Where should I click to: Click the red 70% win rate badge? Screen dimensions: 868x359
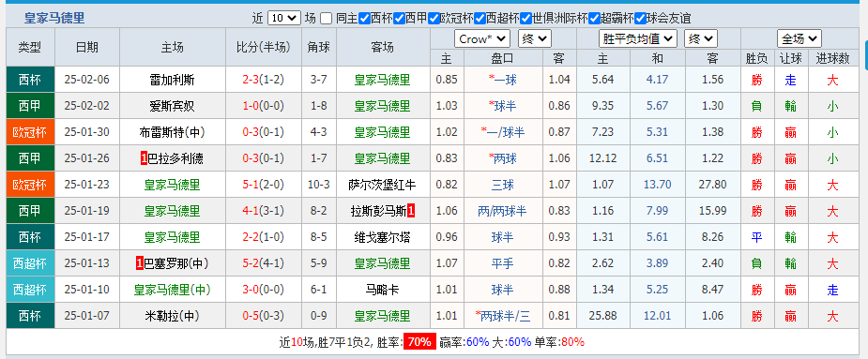(419, 342)
